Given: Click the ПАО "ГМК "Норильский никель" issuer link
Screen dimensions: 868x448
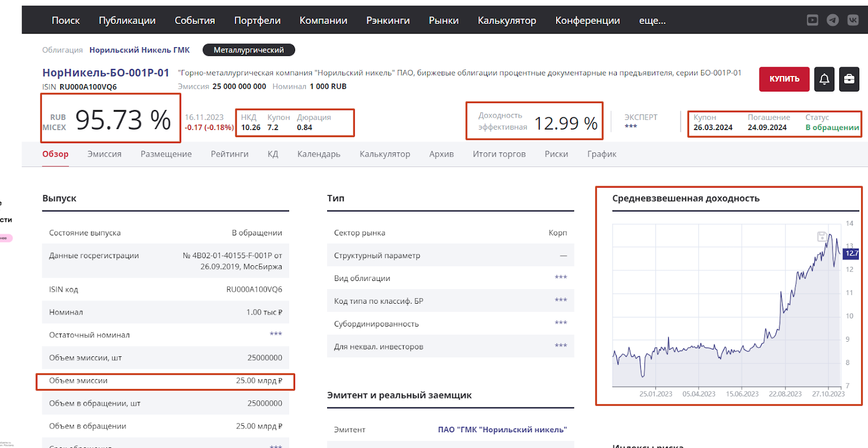Looking at the screenshot, I should click(502, 430).
